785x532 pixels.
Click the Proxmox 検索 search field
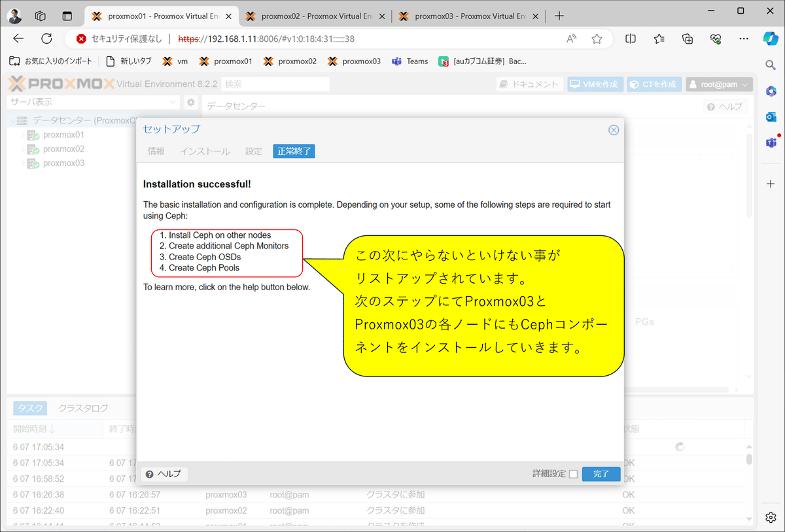[275, 84]
